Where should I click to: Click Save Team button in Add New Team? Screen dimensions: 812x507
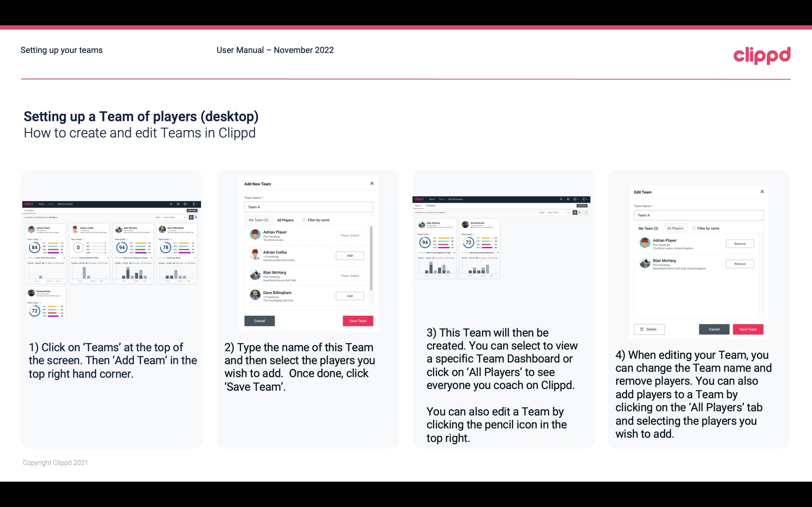[357, 320]
